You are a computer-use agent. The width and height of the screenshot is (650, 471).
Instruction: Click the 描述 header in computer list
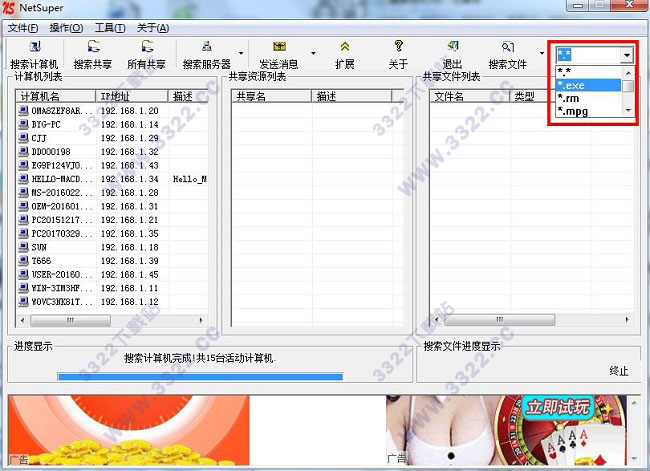click(187, 96)
